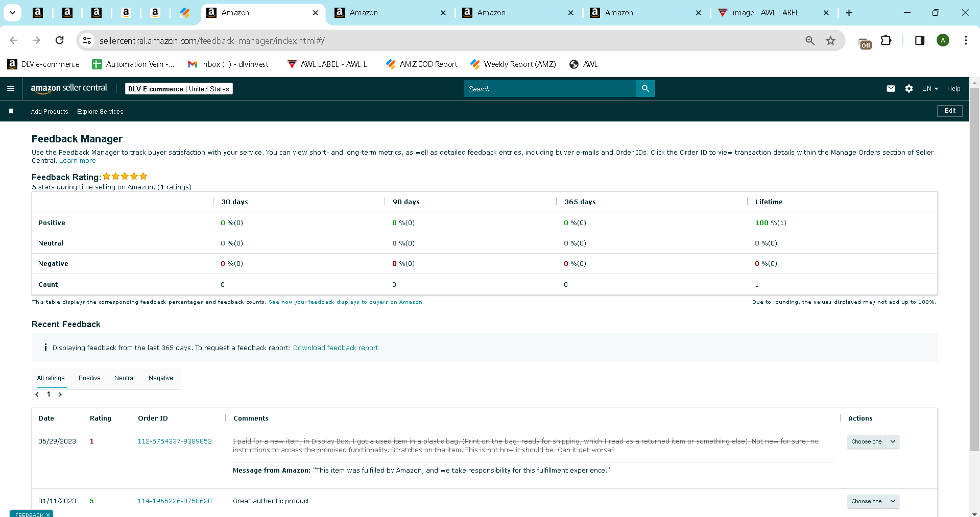980x517 pixels.
Task: Toggle the browser side panel icon
Action: pos(920,40)
